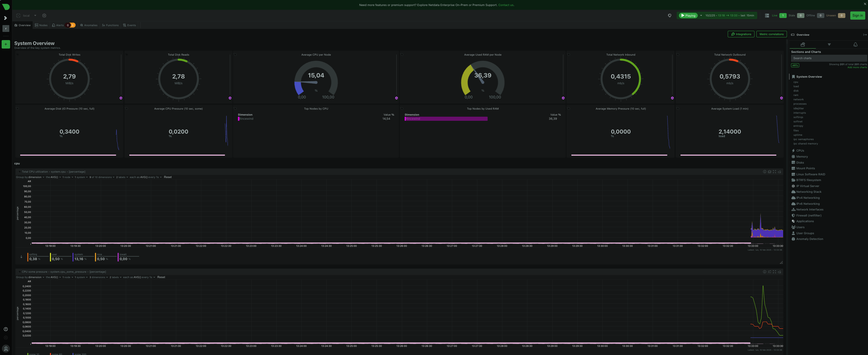
Task: Collapse the right Overview panel arrow
Action: point(865,35)
